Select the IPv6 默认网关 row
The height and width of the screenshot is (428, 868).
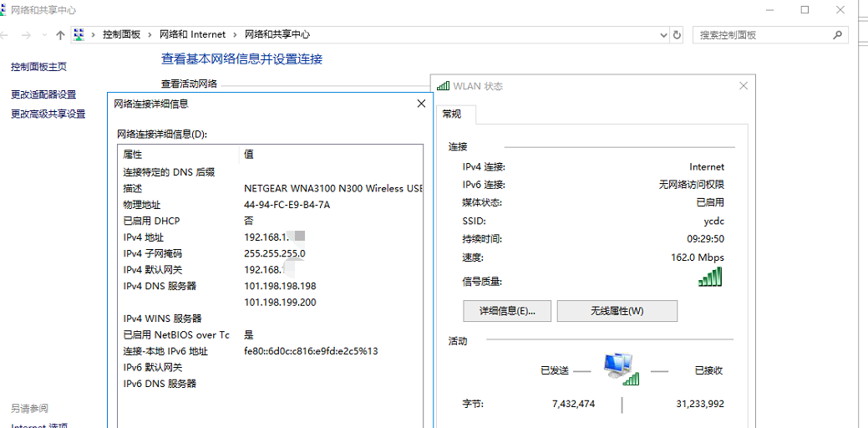point(271,367)
